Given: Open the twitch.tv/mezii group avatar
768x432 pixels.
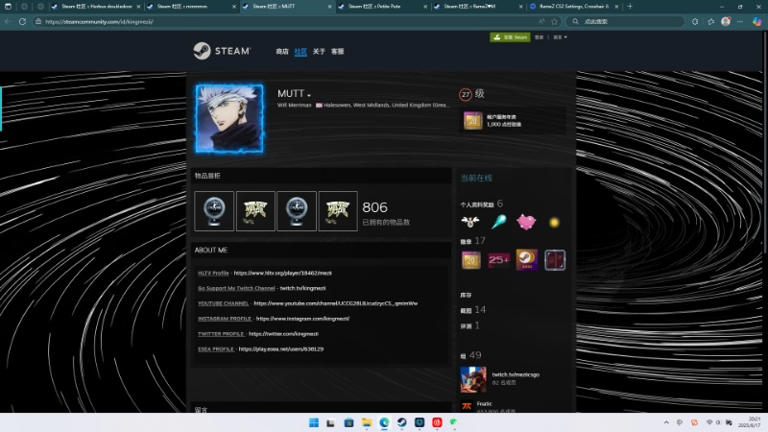Looking at the screenshot, I should 473,379.
